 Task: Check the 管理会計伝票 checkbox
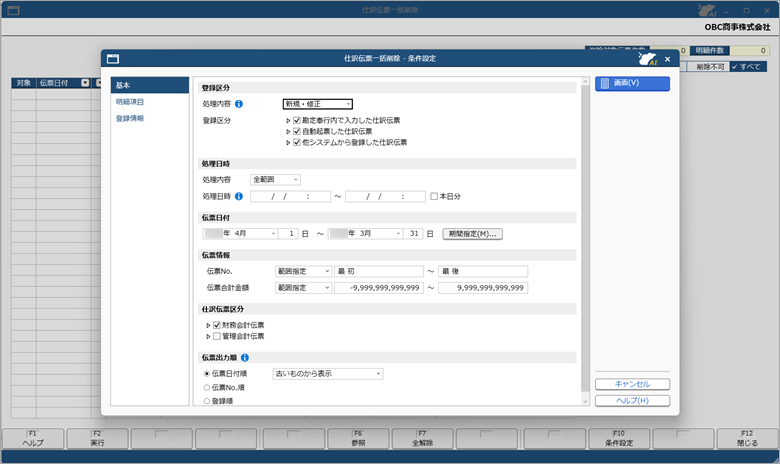[217, 336]
